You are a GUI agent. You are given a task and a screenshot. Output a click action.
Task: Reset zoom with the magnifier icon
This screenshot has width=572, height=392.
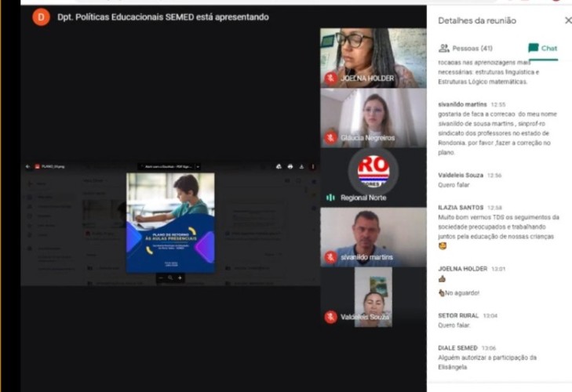pyautogui.click(x=170, y=278)
